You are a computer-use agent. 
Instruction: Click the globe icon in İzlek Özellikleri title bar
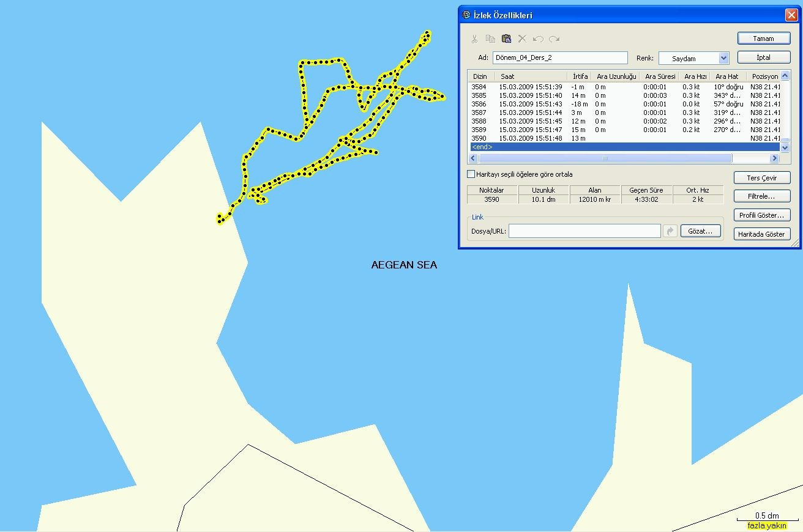(x=466, y=15)
